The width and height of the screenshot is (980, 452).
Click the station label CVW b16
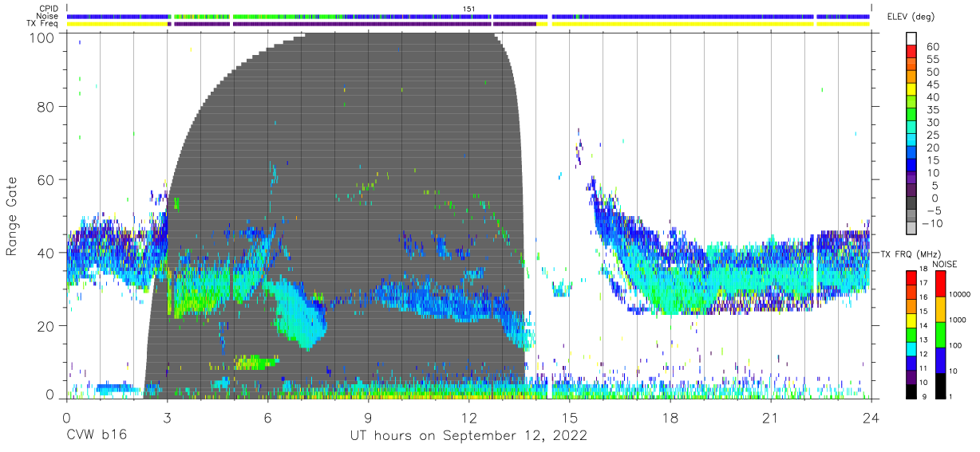point(96,435)
